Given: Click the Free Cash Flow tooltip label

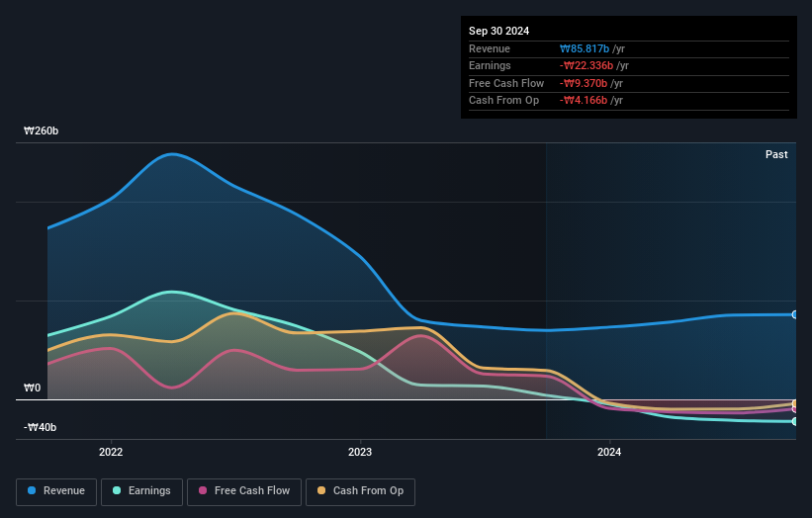Looking at the screenshot, I should pos(506,83).
